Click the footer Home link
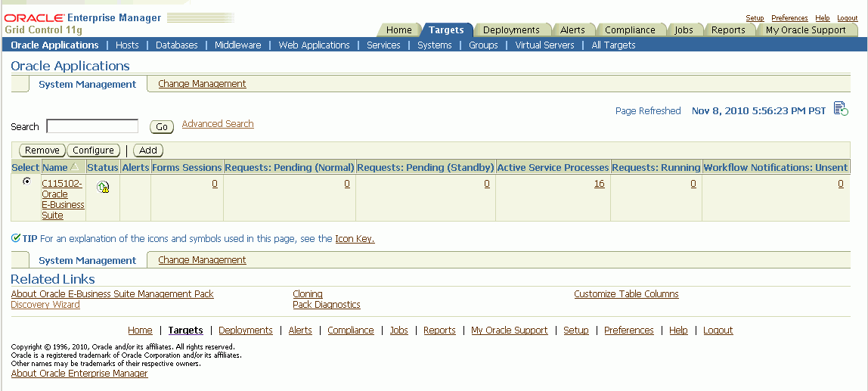Screen dimensions: 868x391 coord(140,330)
